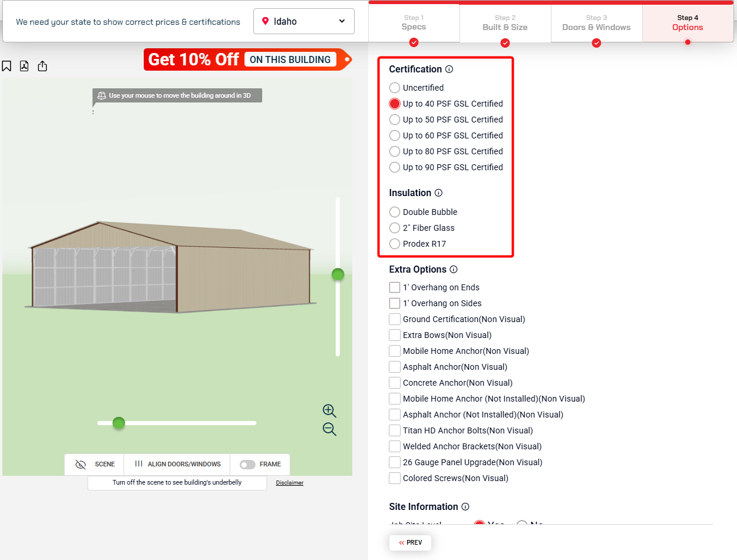Enable Welded Anchor Brackets
This screenshot has width=737, height=560.
click(x=395, y=446)
